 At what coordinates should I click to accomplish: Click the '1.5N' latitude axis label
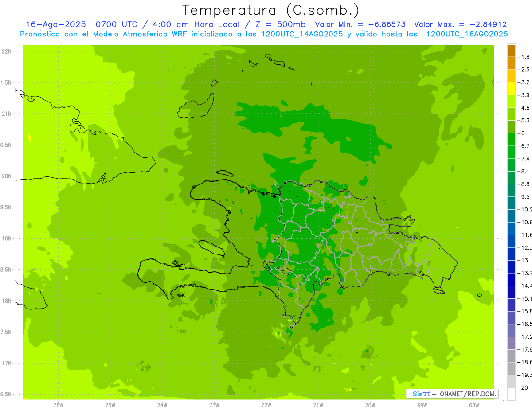tap(7, 82)
